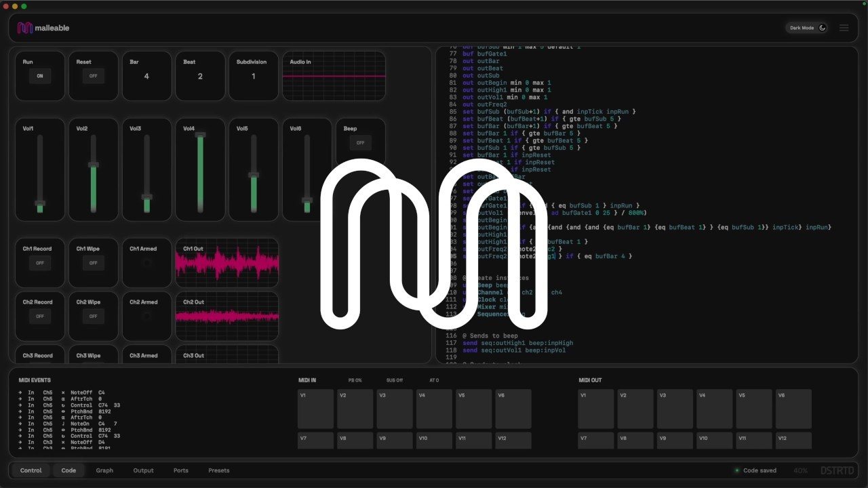The width and height of the screenshot is (868, 488).
Task: Click the Vol1 slider handle
Action: 40,203
